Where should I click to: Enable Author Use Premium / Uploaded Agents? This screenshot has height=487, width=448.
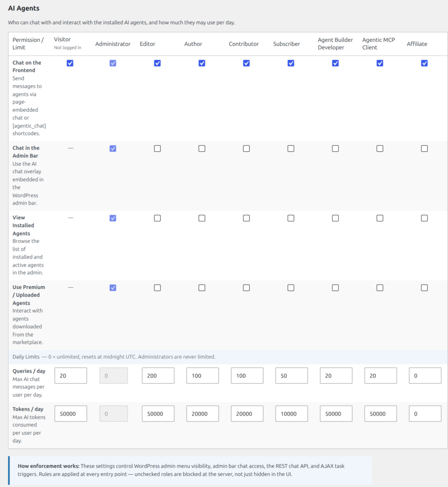(x=202, y=288)
